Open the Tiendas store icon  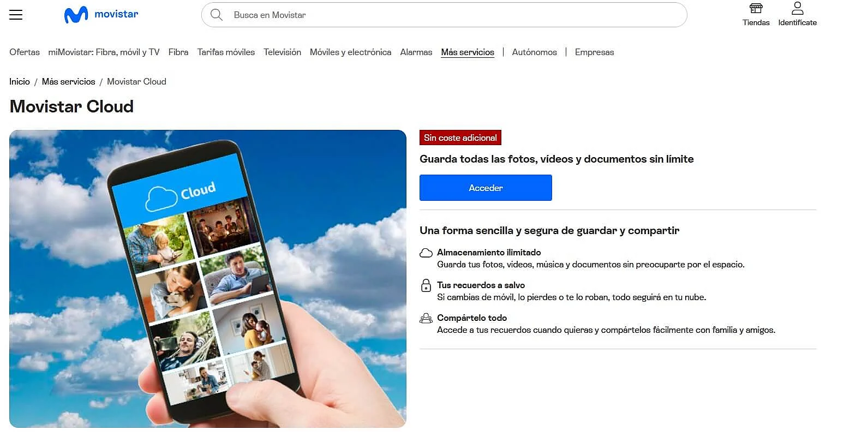[x=756, y=8]
